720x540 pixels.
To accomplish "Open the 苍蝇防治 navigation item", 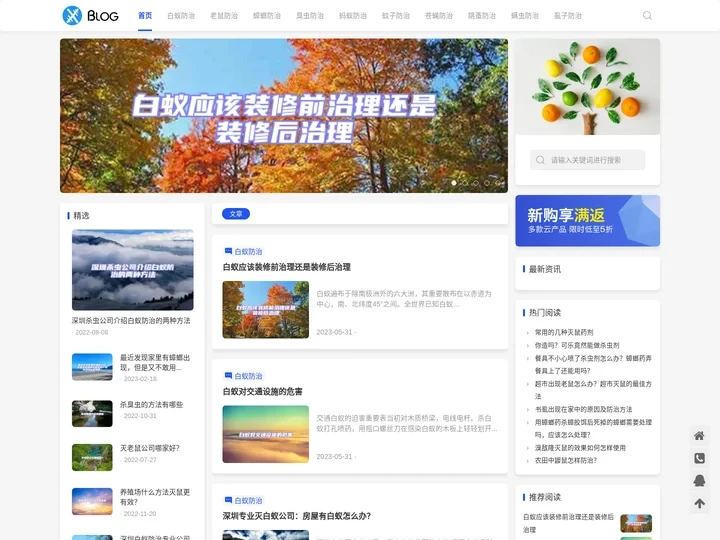I will coord(439,16).
